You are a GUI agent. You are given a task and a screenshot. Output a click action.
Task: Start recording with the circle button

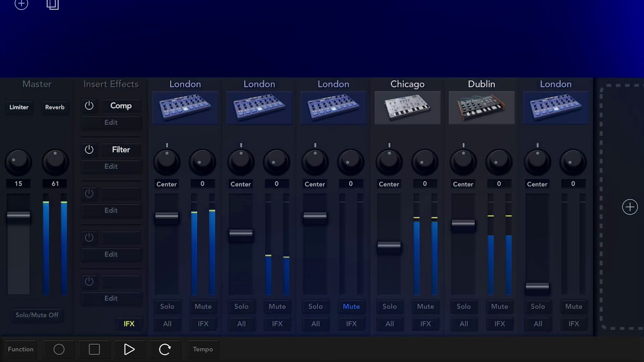click(59, 349)
